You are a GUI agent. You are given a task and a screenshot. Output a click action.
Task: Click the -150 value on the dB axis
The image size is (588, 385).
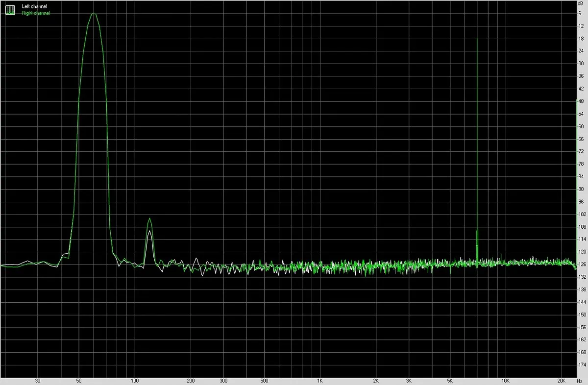(x=582, y=314)
